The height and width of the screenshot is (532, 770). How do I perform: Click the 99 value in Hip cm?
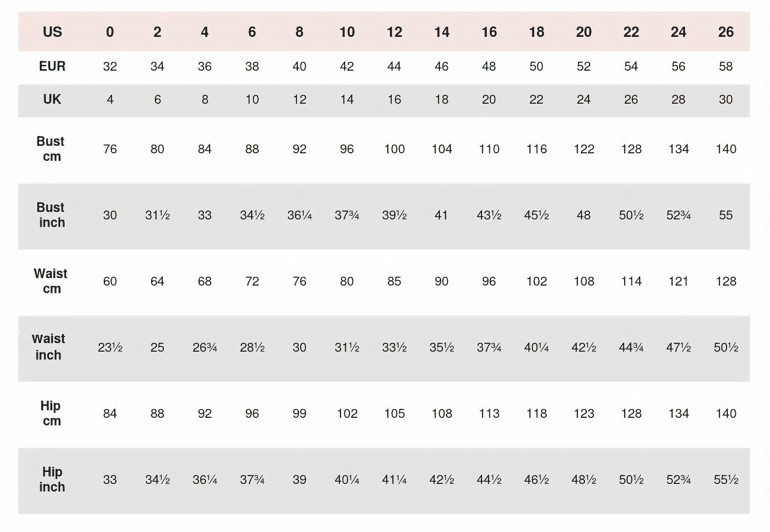click(x=299, y=414)
